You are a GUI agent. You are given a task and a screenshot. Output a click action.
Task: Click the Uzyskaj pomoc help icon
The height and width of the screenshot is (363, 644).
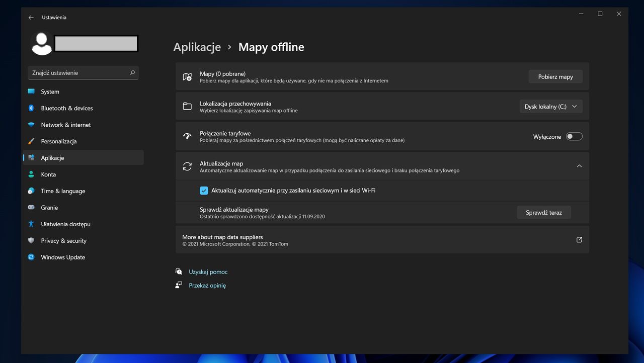tap(179, 271)
